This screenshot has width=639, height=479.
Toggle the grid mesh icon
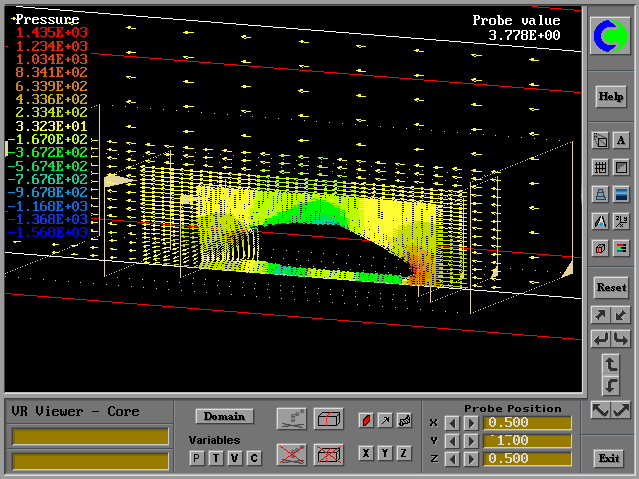pos(600,167)
